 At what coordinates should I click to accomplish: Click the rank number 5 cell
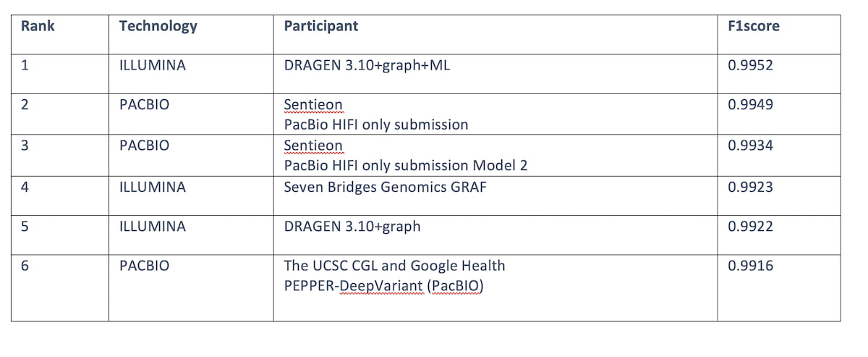pyautogui.click(x=25, y=227)
